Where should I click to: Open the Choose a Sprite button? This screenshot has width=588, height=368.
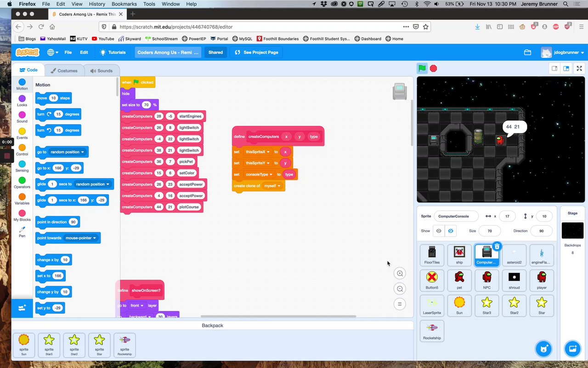pos(544,348)
